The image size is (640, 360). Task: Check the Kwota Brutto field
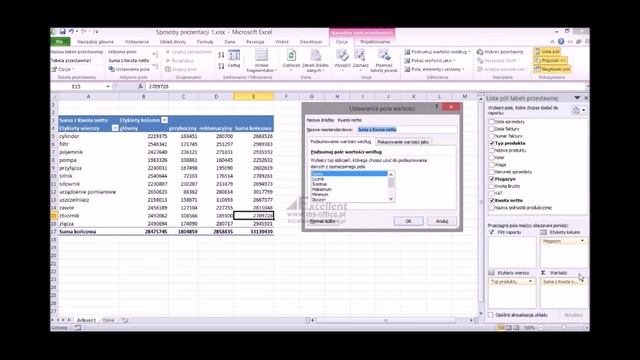click(491, 186)
